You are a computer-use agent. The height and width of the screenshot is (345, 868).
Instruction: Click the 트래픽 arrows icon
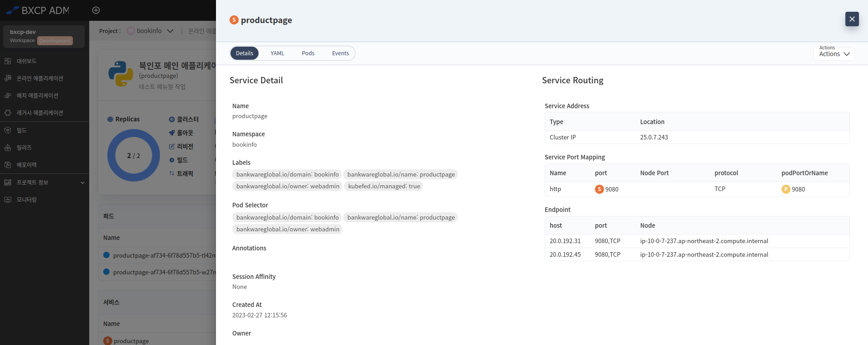[x=172, y=173]
